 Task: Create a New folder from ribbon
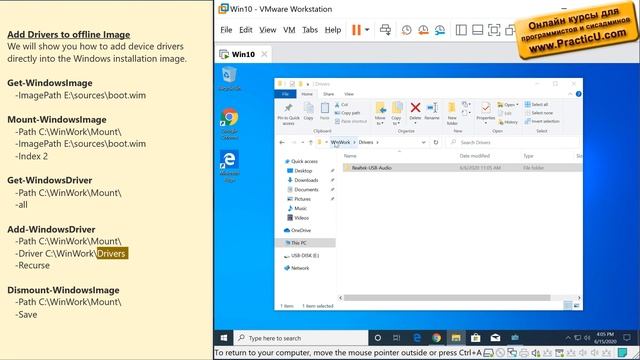tap(452, 114)
